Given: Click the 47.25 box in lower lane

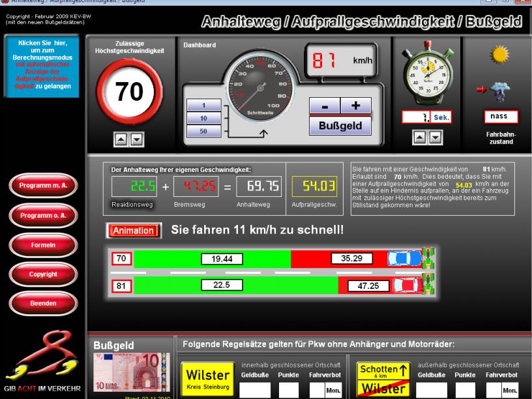Looking at the screenshot, I should 368,286.
